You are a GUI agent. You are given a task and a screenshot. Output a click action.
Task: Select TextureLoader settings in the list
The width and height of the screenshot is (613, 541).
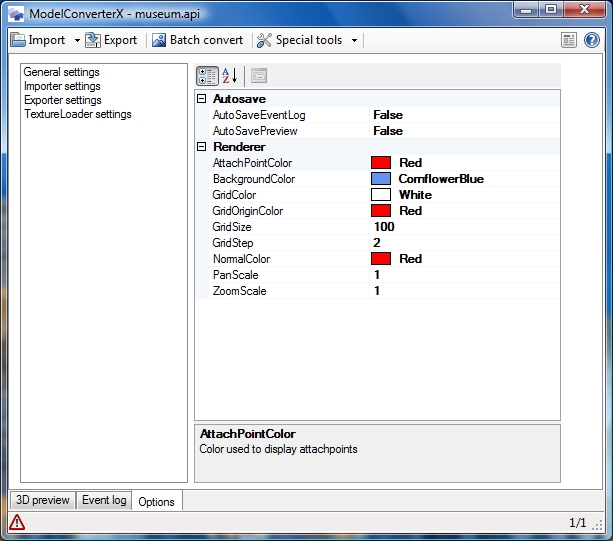point(77,114)
